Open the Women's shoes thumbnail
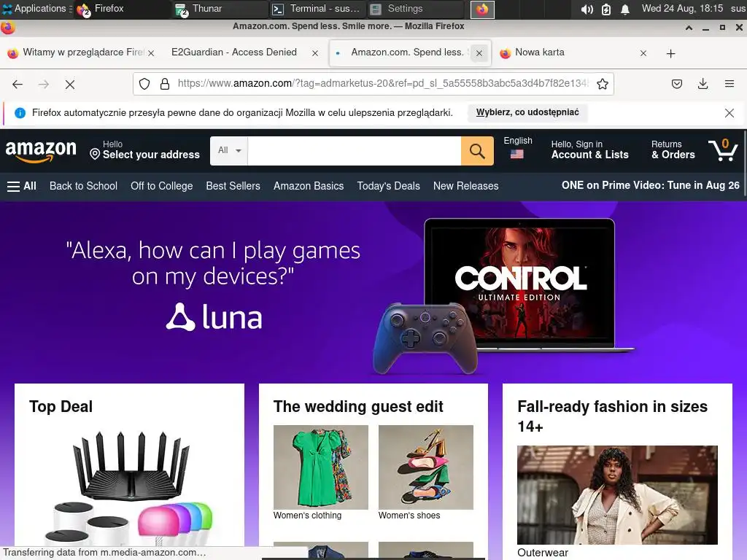This screenshot has width=747, height=560. 426,467
